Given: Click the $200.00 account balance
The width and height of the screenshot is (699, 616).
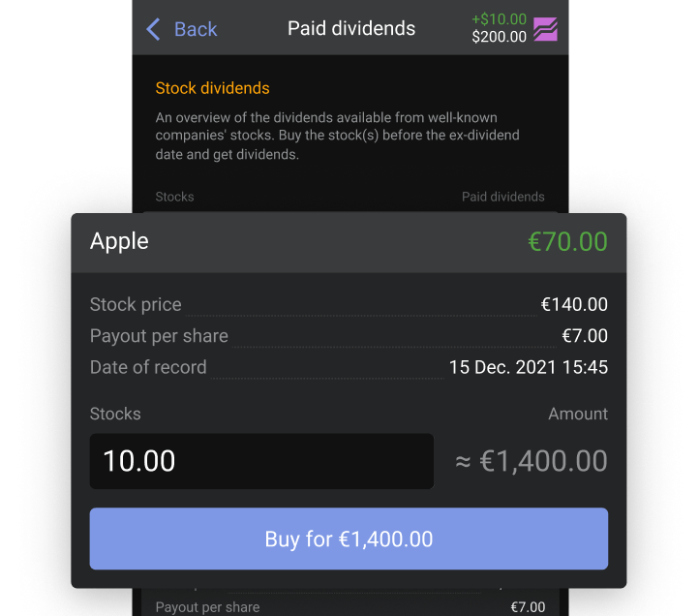Looking at the screenshot, I should click(x=499, y=37).
